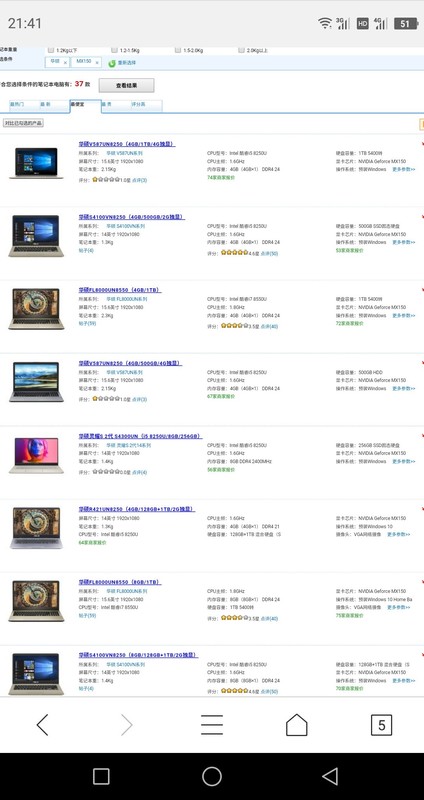Image resolution: width=424 pixels, height=800 pixels.
Task: Click thumbnail of 华硕灵耀S 2代 S4300UN laptop
Action: click(36, 456)
